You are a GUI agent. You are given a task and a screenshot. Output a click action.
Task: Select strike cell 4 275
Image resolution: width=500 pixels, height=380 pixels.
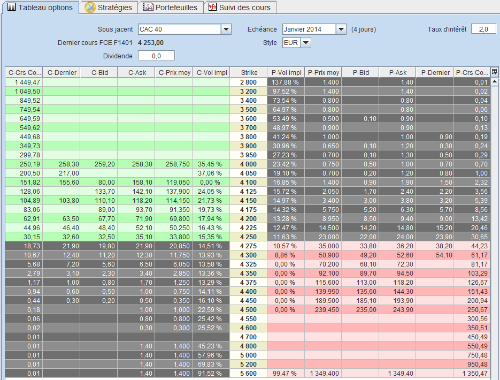click(248, 246)
